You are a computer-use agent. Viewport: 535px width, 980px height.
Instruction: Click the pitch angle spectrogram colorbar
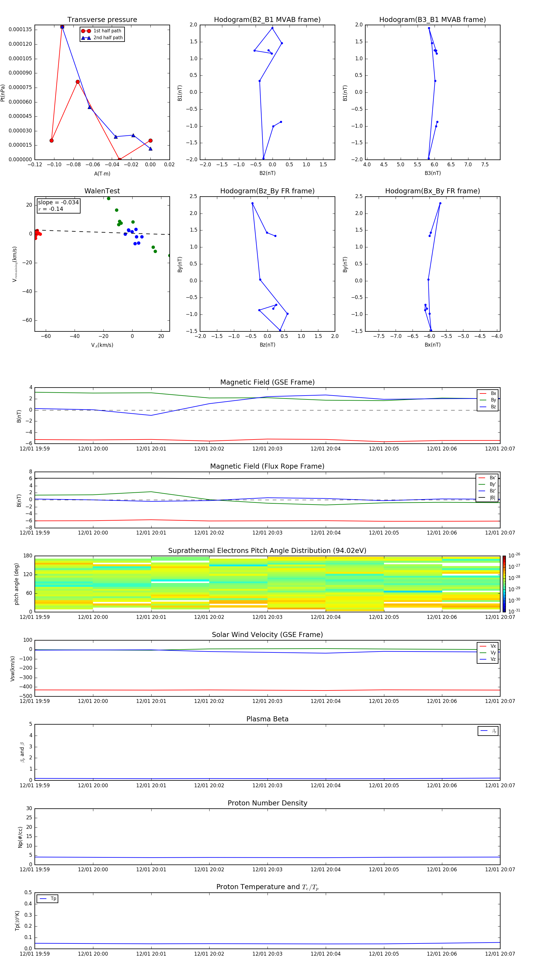click(x=504, y=584)
